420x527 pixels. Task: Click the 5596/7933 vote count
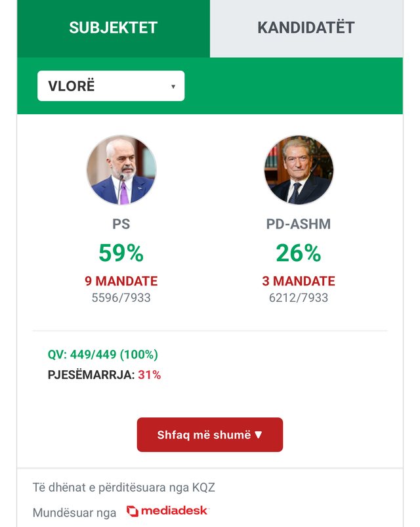[121, 298]
